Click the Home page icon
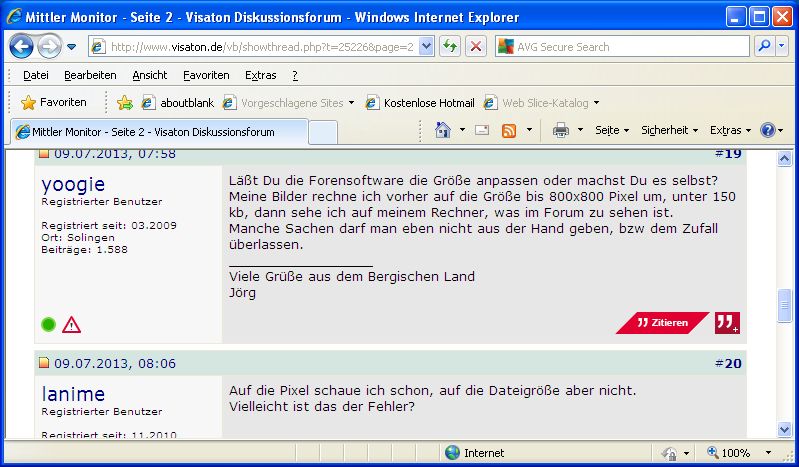The width and height of the screenshot is (799, 467). pos(442,131)
